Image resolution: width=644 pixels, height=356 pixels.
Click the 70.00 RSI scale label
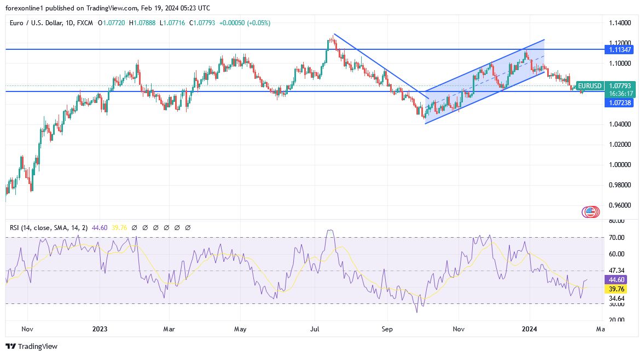(617, 238)
